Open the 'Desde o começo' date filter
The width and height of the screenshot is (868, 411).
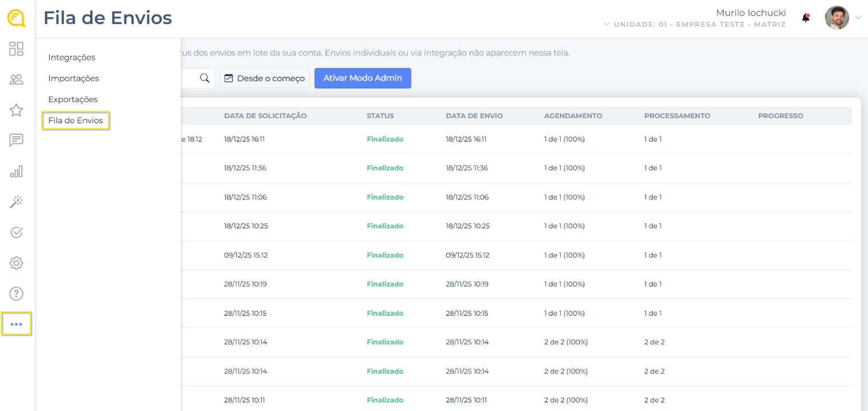click(265, 78)
